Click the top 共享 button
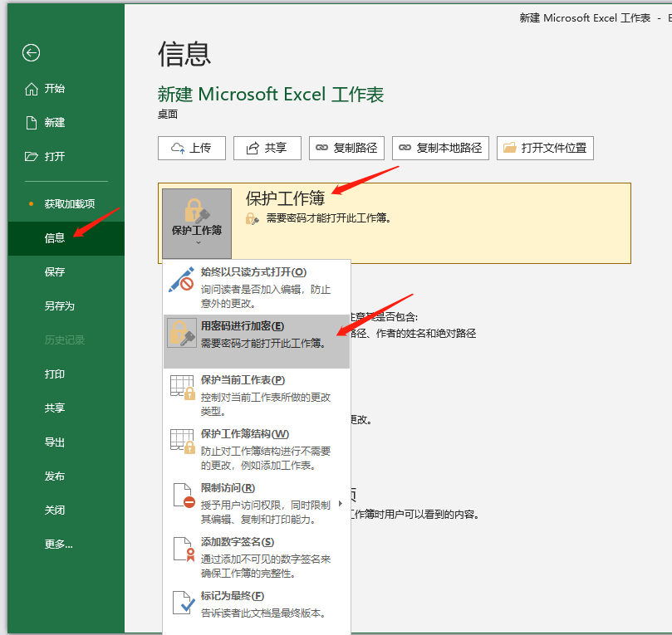 pyautogui.click(x=267, y=148)
